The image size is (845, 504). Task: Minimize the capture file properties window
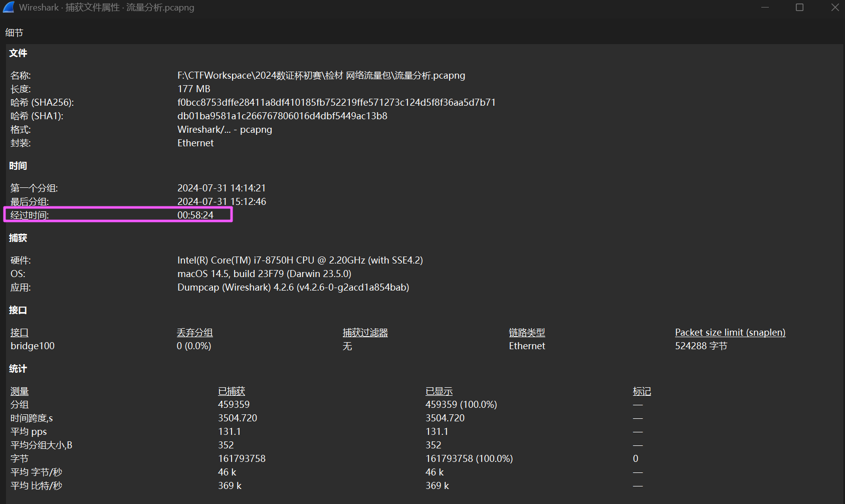(765, 7)
